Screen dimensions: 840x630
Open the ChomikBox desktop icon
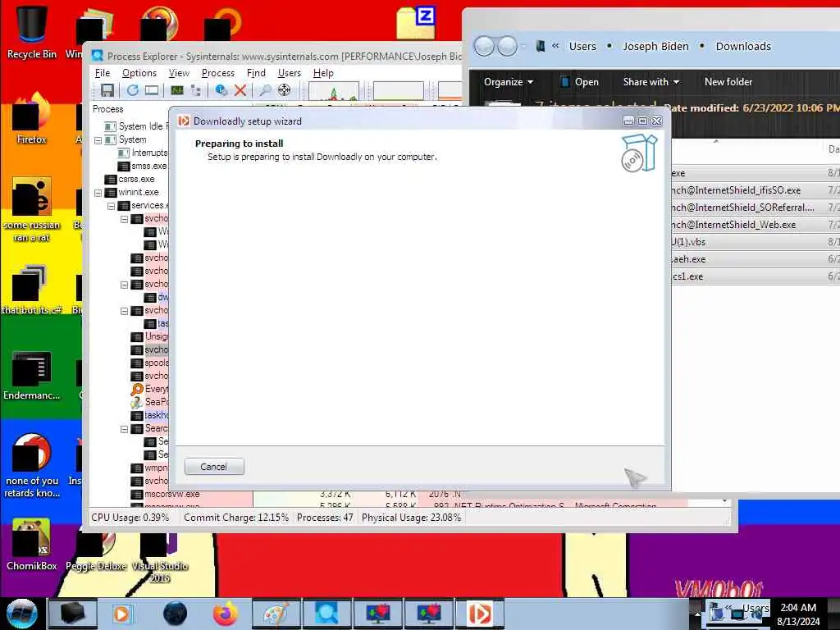click(x=32, y=545)
